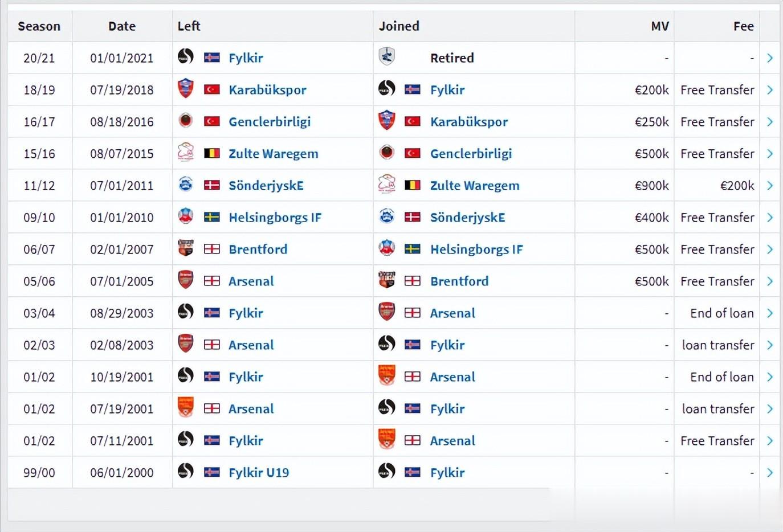Click Zulte Waregem crest in 15/16 Left column
This screenshot has height=532, width=783.
(x=186, y=153)
